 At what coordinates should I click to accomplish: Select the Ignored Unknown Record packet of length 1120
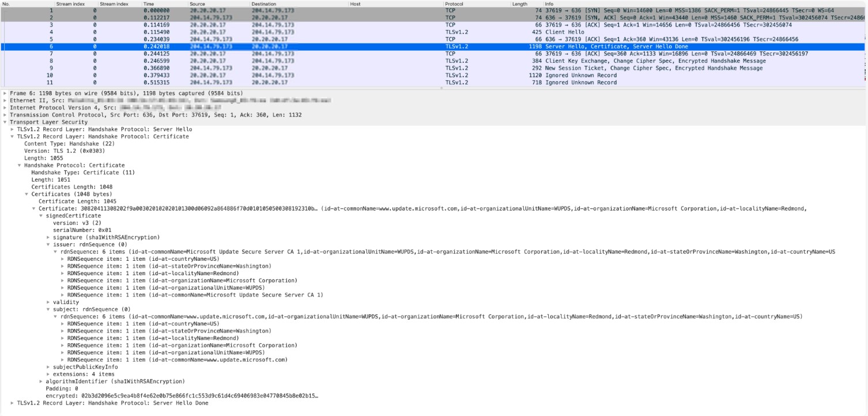[433, 76]
